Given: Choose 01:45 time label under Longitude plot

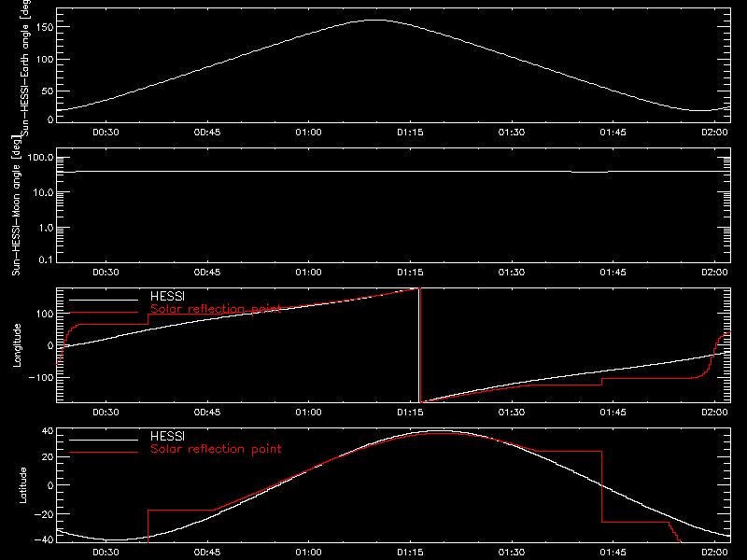Looking at the screenshot, I should tap(613, 413).
